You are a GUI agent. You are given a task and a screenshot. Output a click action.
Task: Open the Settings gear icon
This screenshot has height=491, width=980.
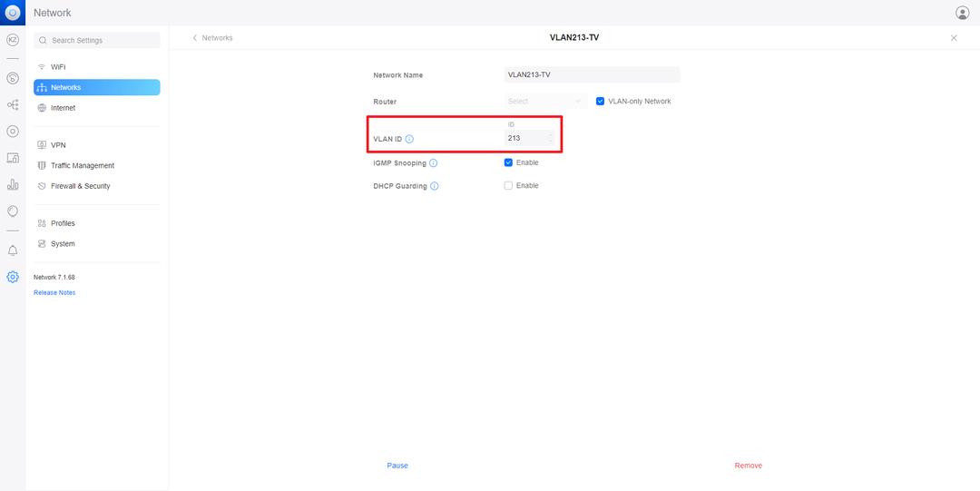13,277
